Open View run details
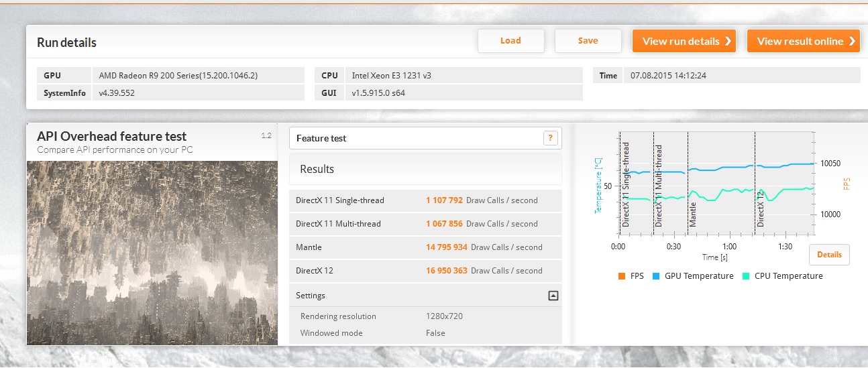This screenshot has height=368, width=868. click(684, 41)
